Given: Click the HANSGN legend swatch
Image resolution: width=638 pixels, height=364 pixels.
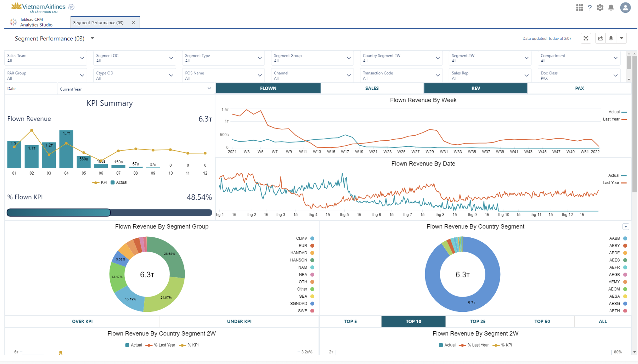Looking at the screenshot, I should [312, 260].
